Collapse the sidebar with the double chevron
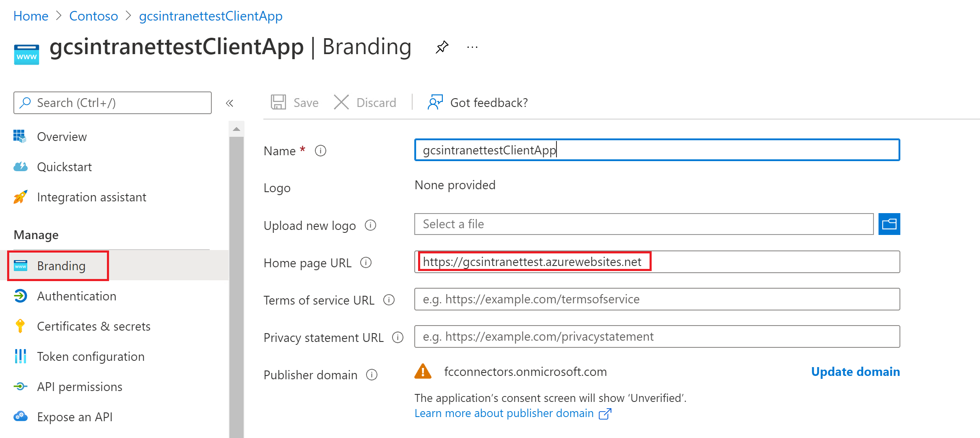Image resolution: width=980 pixels, height=438 pixels. [x=229, y=103]
